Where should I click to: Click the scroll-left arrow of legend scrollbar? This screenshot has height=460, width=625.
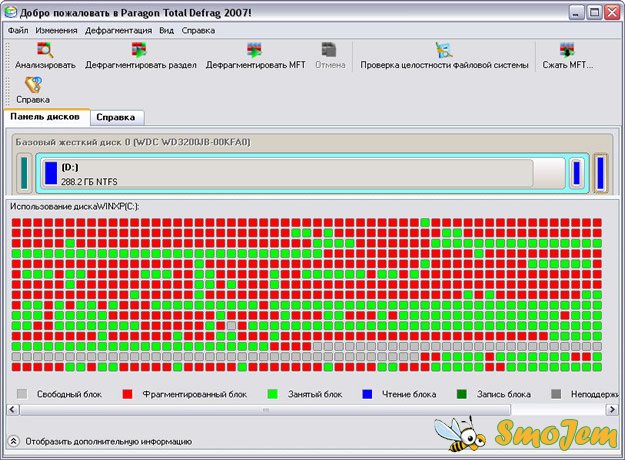(13, 409)
